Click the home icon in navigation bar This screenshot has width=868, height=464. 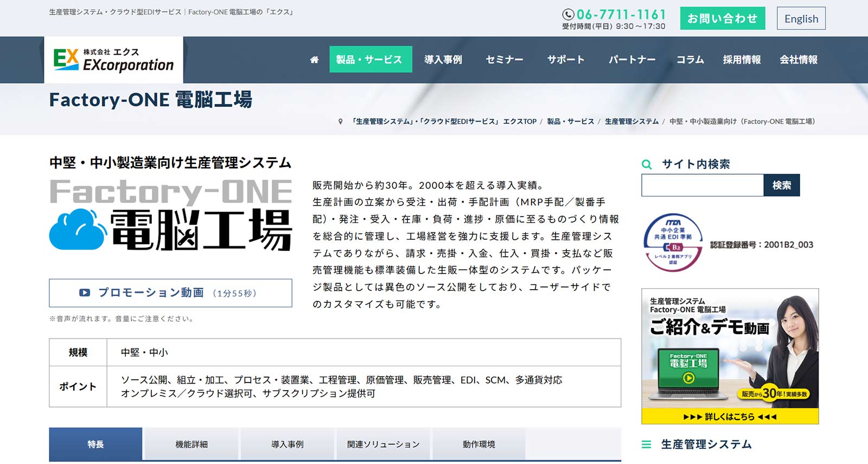(x=314, y=60)
